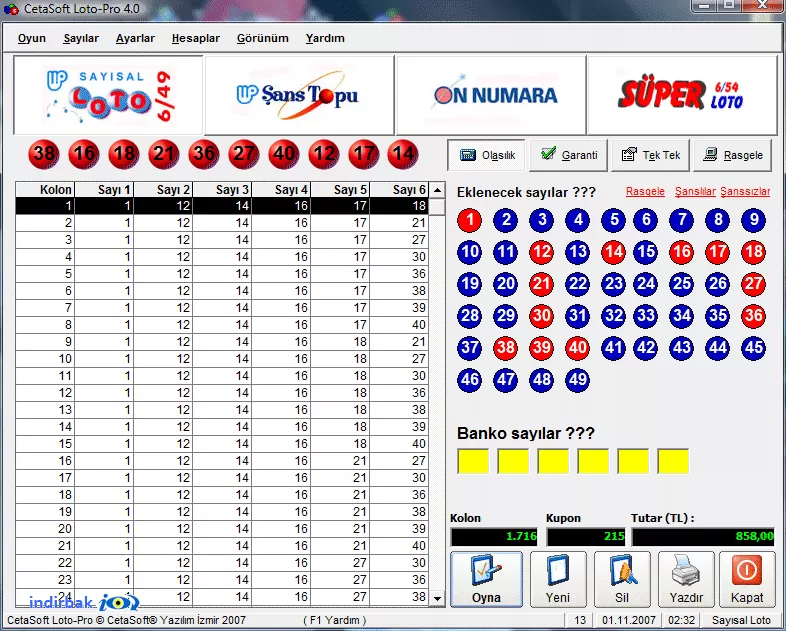Image resolution: width=786 pixels, height=631 pixels.
Task: Select blue number ball 46
Action: pos(470,379)
